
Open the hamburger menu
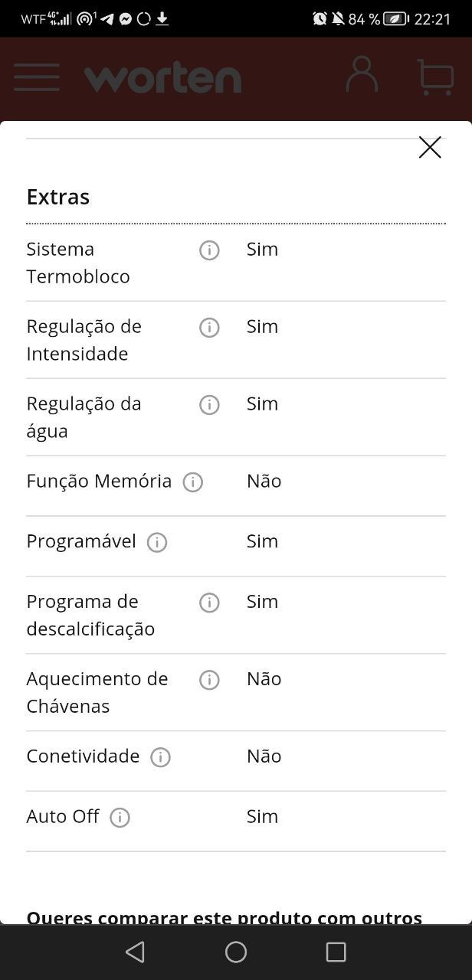pyautogui.click(x=37, y=77)
